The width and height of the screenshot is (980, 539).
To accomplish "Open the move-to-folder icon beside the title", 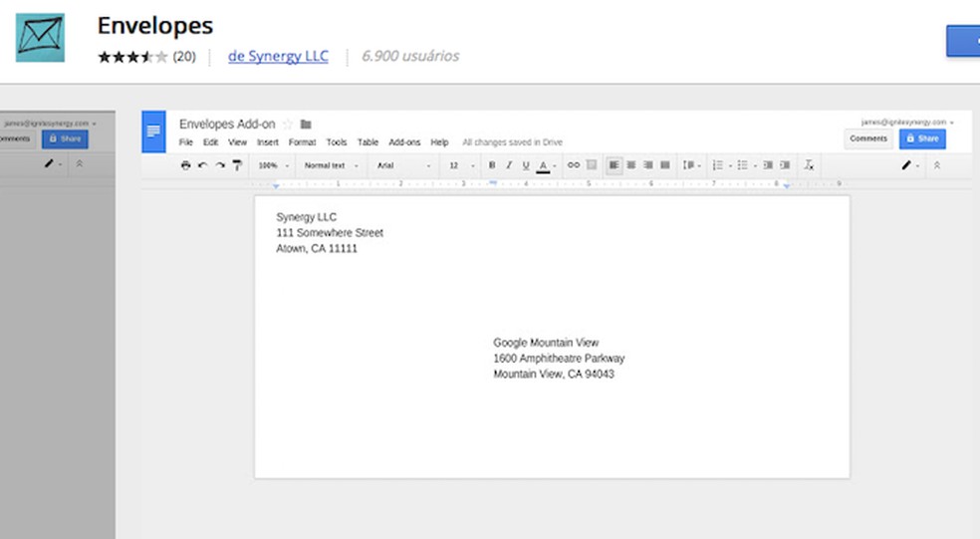I will click(306, 124).
